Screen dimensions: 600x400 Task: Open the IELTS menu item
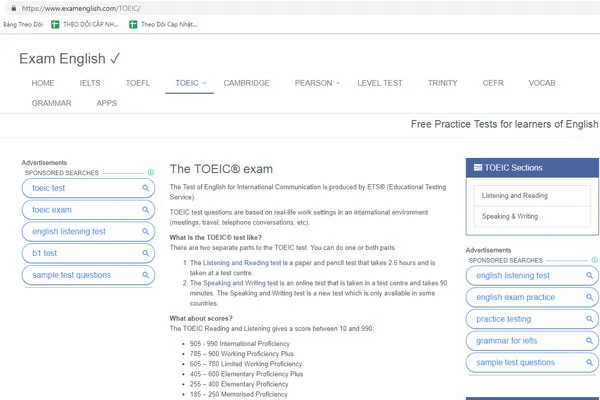[x=90, y=83]
